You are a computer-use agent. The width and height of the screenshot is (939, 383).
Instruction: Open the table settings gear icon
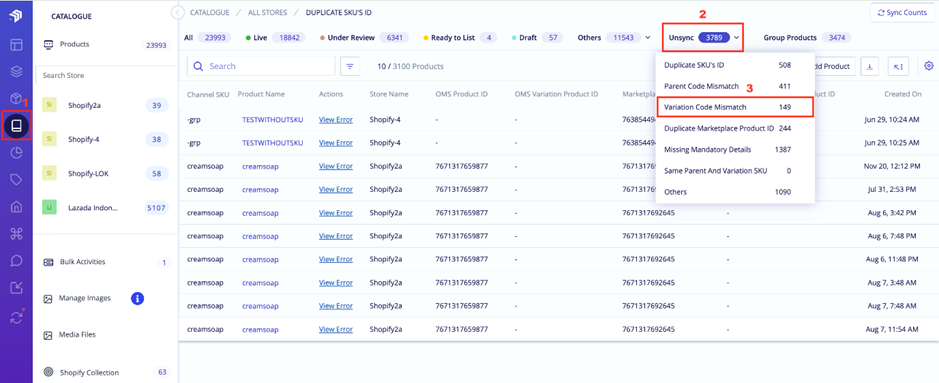tap(929, 66)
